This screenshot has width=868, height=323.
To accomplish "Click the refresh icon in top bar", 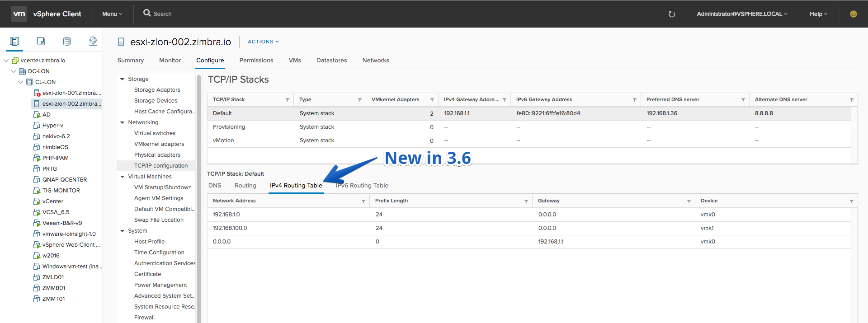I will (x=672, y=14).
